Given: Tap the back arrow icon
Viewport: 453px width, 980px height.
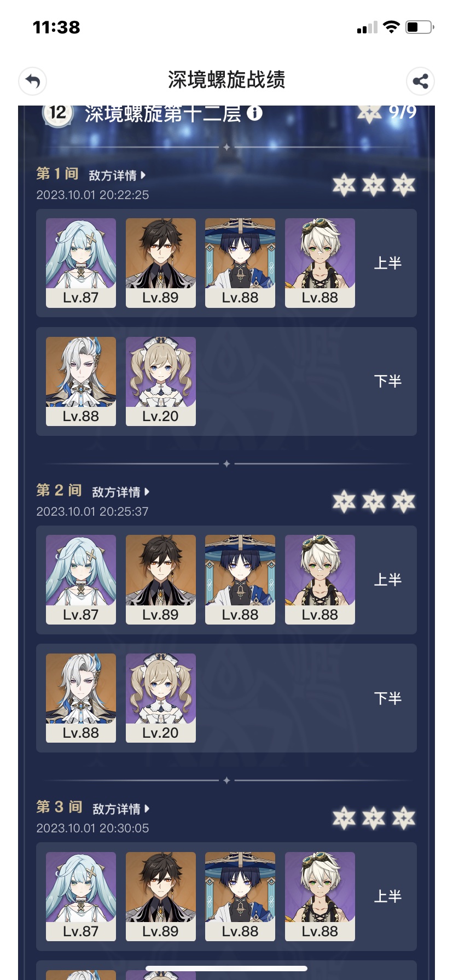Looking at the screenshot, I should [32, 81].
